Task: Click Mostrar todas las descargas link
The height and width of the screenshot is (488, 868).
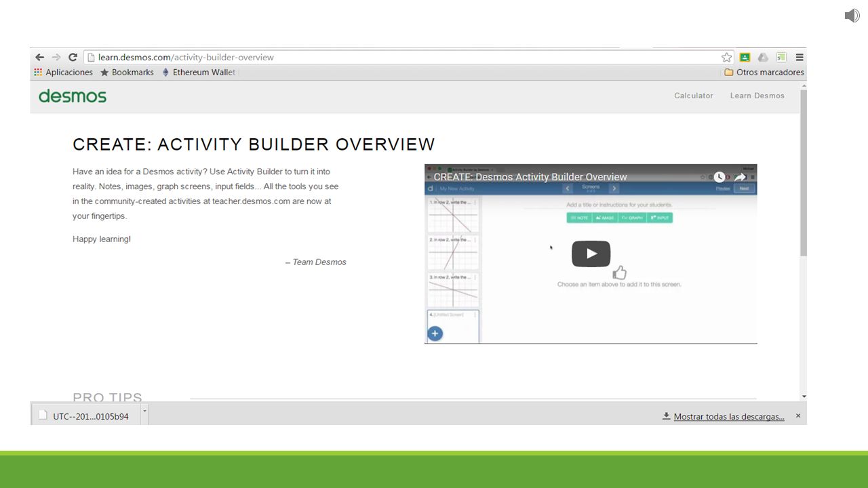Action: click(729, 417)
